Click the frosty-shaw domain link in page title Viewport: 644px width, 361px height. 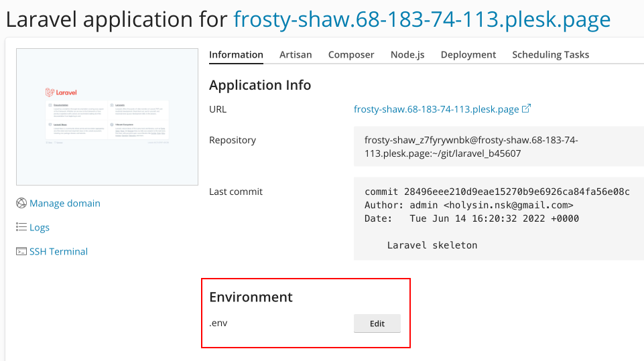(x=422, y=19)
